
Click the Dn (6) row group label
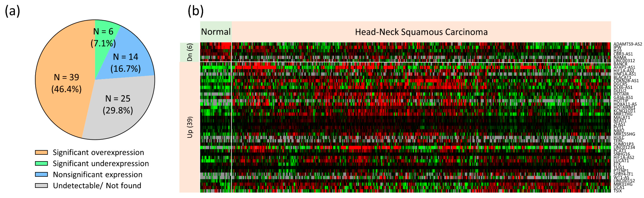pos(190,52)
